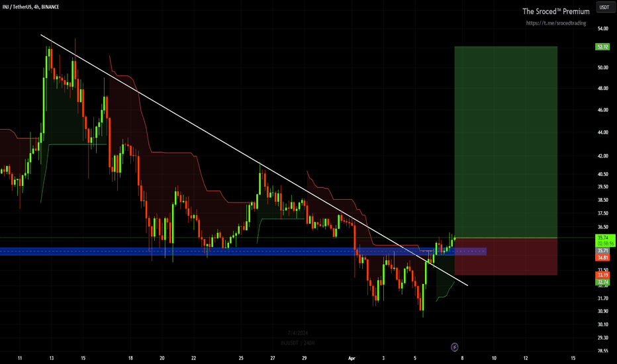This screenshot has width=617, height=364.
Task: Click the 28.55 price axis value
Action: (603, 351)
